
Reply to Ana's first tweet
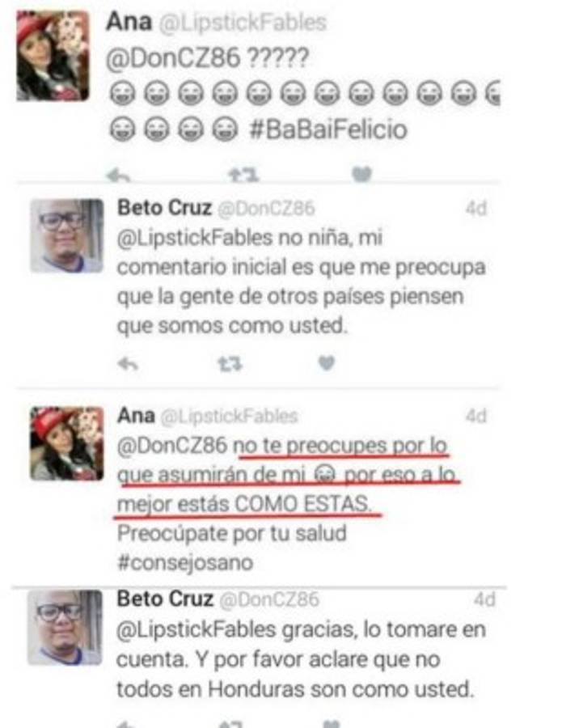coord(118,176)
